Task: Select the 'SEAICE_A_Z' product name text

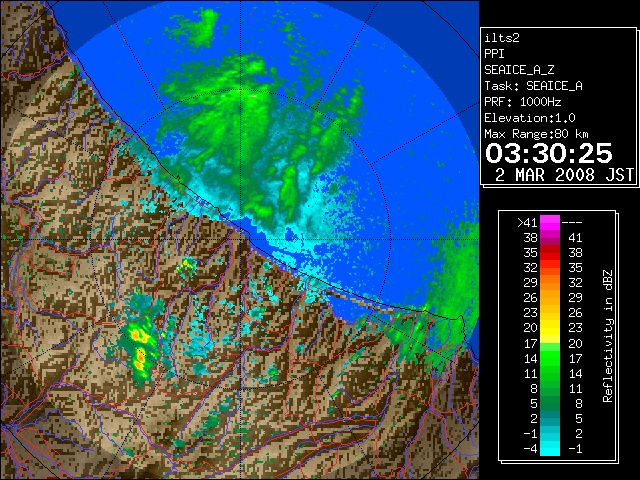Action: tap(519, 70)
